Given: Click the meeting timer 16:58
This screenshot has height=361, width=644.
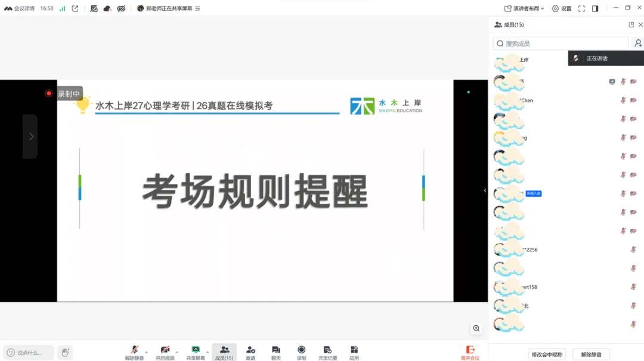Looking at the screenshot, I should (47, 8).
